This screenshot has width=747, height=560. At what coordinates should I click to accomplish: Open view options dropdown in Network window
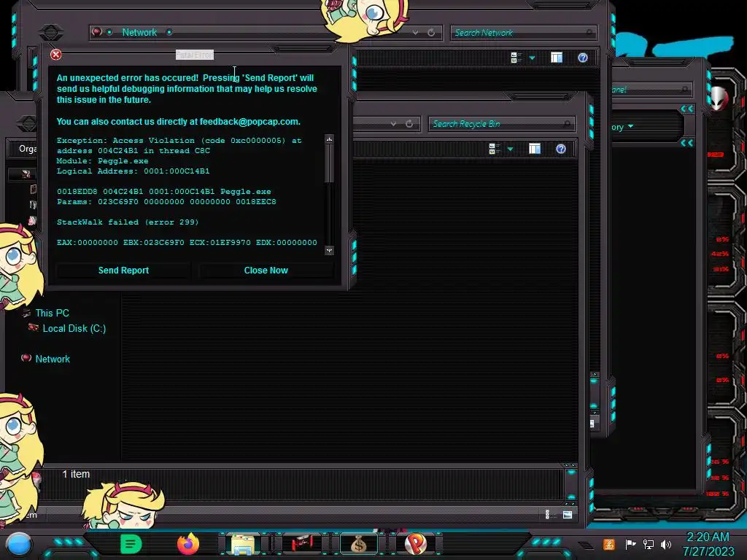point(532,58)
